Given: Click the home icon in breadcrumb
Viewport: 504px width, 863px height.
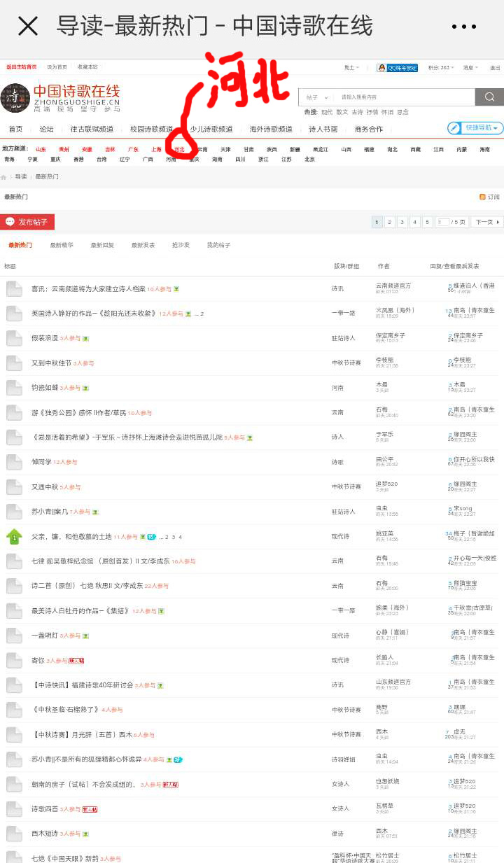Looking at the screenshot, I should (4, 177).
